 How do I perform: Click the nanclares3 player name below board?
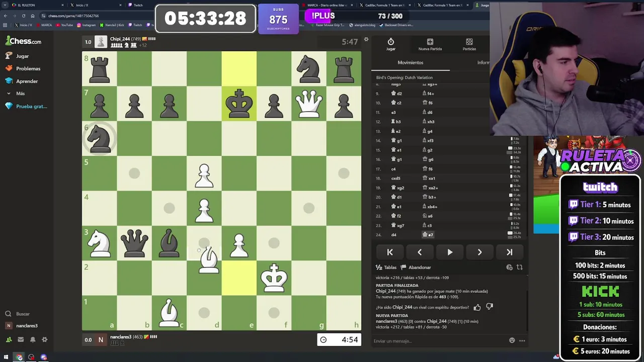point(121,337)
